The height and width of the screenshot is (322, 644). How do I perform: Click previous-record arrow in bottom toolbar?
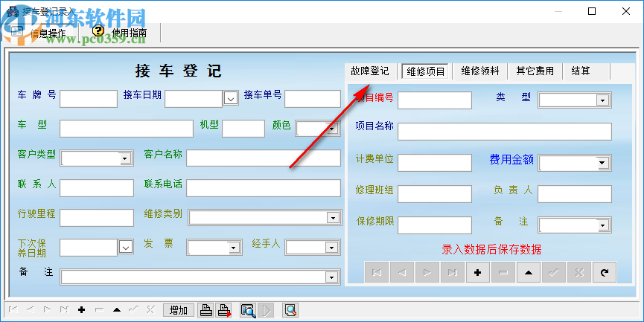(30, 310)
